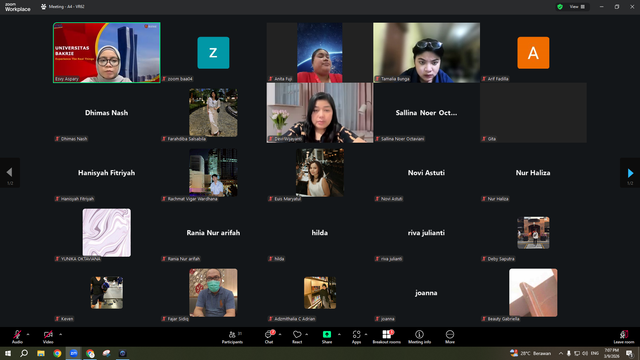Click Leave room button
The width and height of the screenshot is (640, 360).
pos(624,337)
